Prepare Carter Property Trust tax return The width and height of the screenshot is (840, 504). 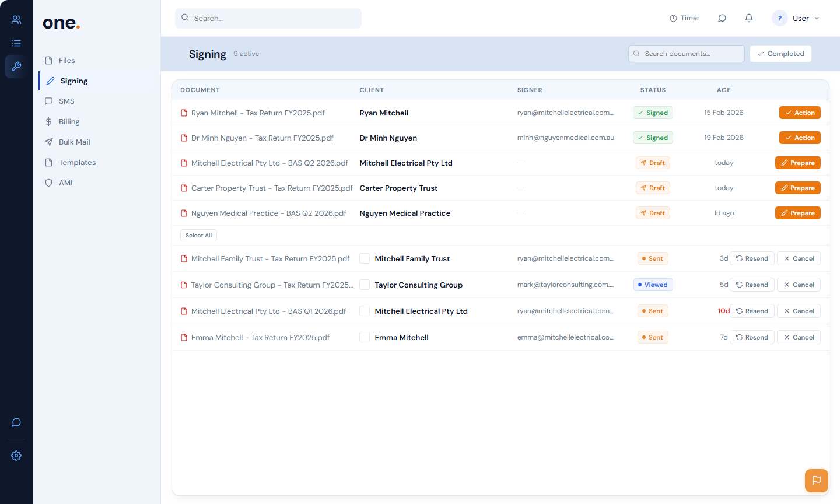click(798, 188)
